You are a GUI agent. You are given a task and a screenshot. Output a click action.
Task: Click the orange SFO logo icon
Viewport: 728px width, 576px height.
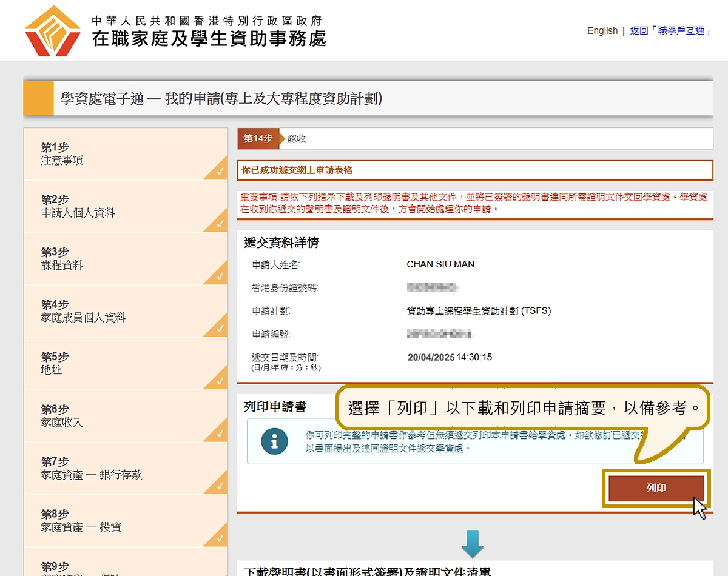(x=52, y=31)
